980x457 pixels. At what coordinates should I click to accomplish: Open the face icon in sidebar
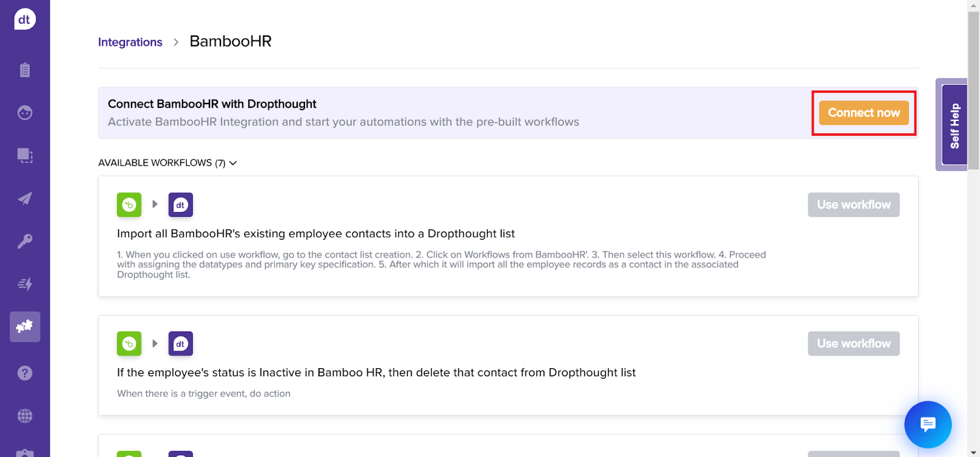pyautogui.click(x=24, y=113)
